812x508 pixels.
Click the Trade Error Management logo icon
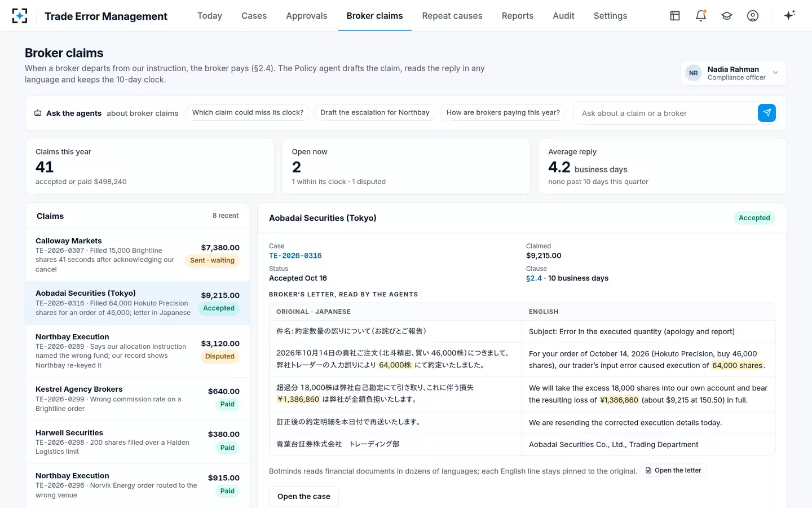coord(20,16)
